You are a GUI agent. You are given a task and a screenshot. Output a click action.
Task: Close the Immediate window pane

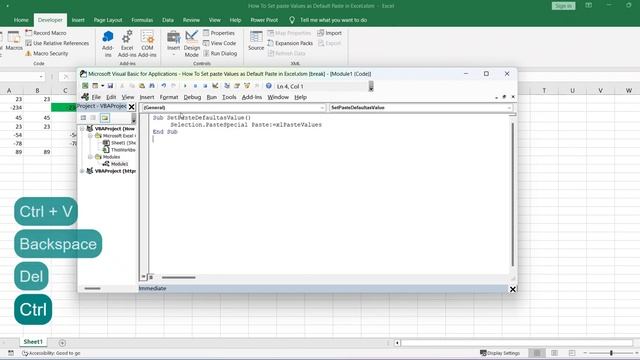(513, 289)
